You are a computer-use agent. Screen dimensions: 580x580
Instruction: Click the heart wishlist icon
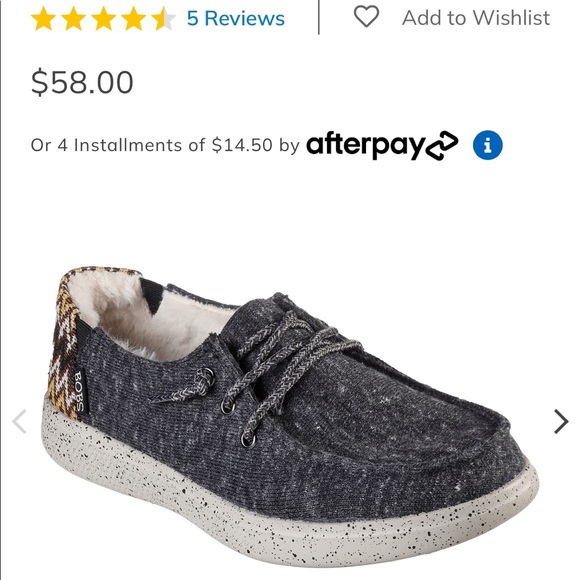[366, 17]
